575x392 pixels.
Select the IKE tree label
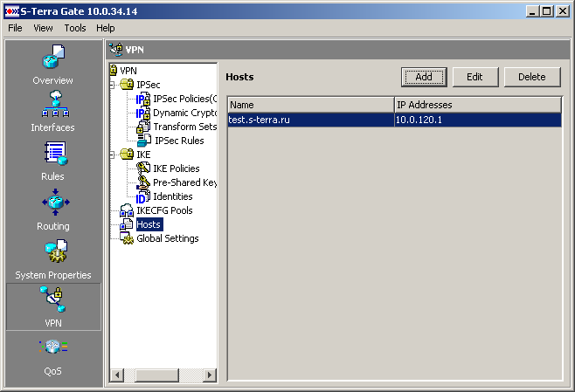143,155
